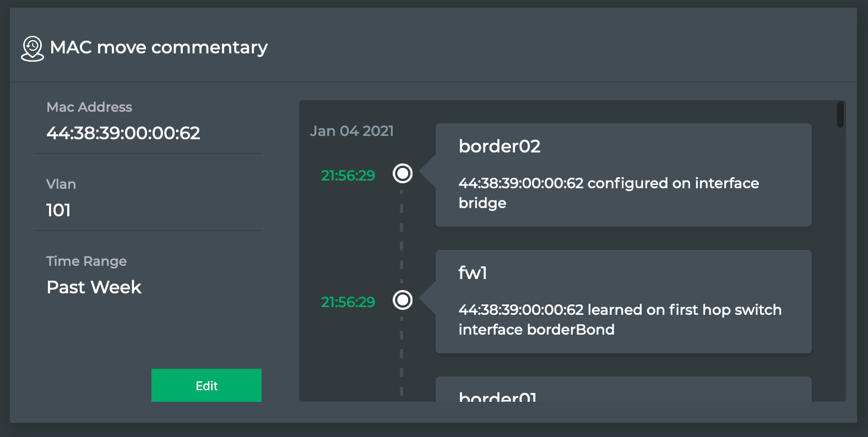Click the Jan 04 2021 date label
The image size is (868, 437).
[x=351, y=131]
